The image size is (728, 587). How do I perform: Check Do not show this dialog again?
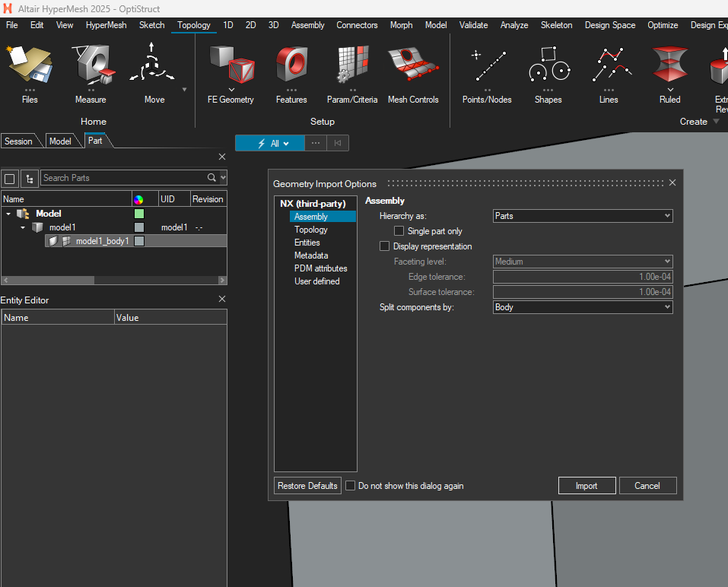(x=351, y=486)
